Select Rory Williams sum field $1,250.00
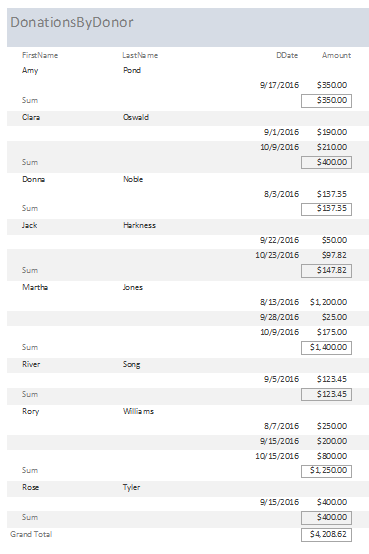The height and width of the screenshot is (554, 369). (x=326, y=471)
